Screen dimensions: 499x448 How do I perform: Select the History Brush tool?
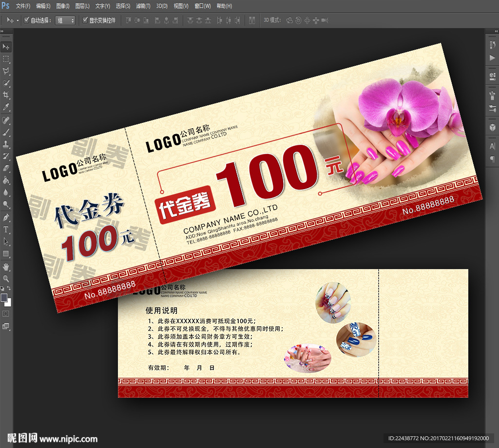(x=6, y=156)
